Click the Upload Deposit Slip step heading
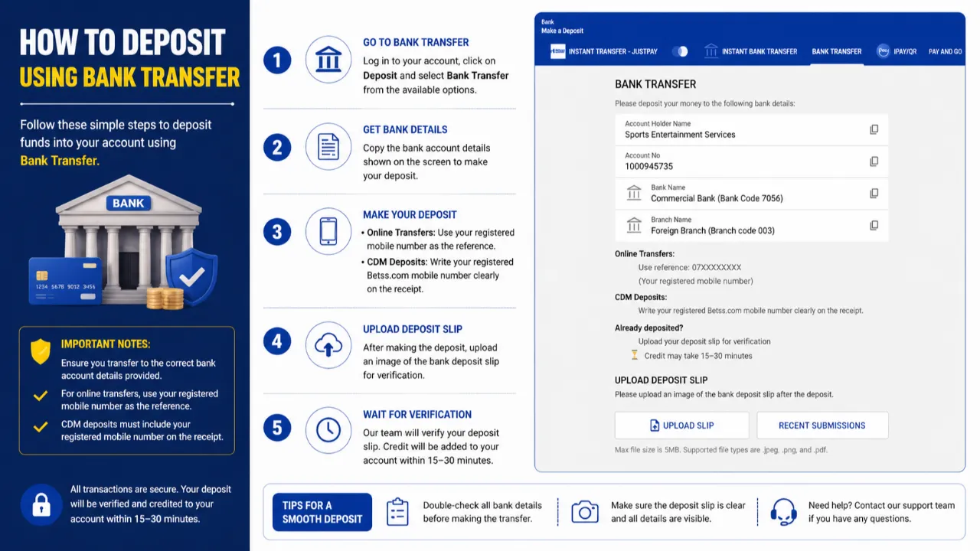 pos(413,329)
